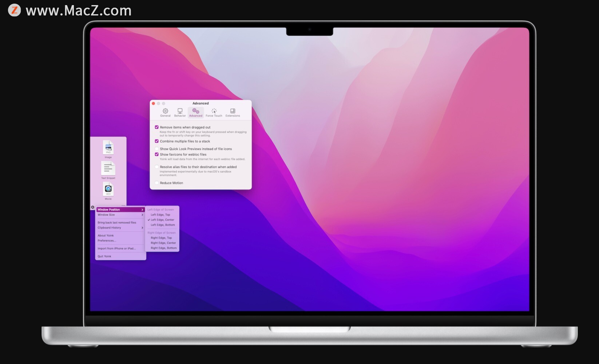Screen dimensions: 599x364
Task: Close the Advanced preferences window
Action: pyautogui.click(x=154, y=104)
